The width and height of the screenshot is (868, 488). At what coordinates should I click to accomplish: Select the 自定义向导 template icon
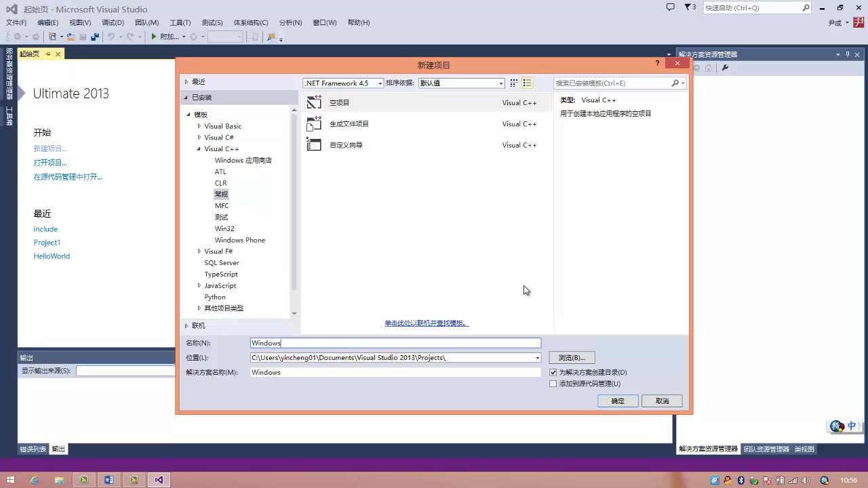pyautogui.click(x=314, y=144)
